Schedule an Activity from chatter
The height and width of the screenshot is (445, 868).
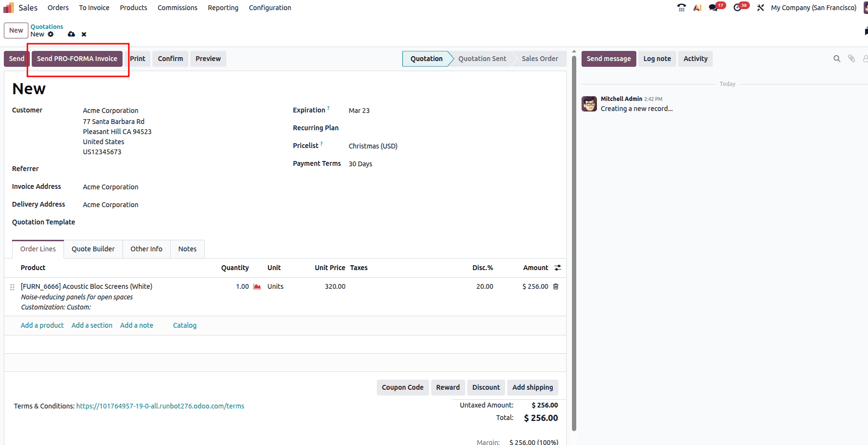(x=695, y=59)
